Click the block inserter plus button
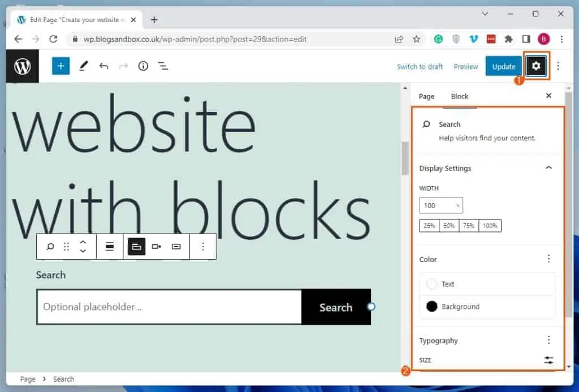The height and width of the screenshot is (392, 579). (x=61, y=66)
